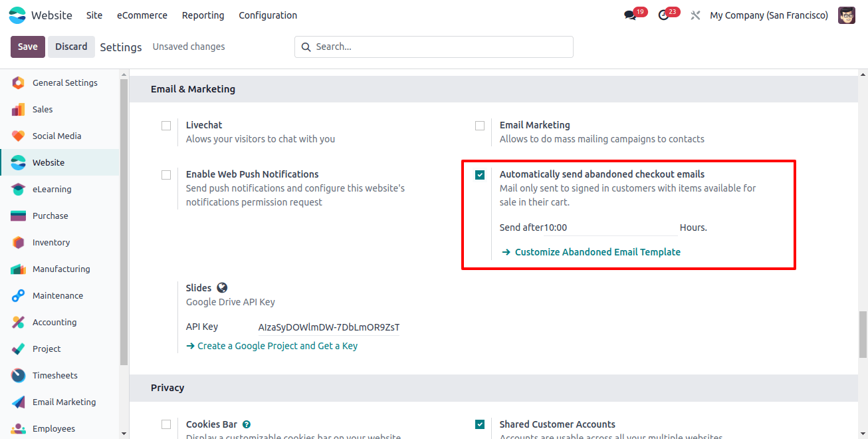868x439 pixels.
Task: Click the Accounting sidebar icon
Action: tap(19, 323)
